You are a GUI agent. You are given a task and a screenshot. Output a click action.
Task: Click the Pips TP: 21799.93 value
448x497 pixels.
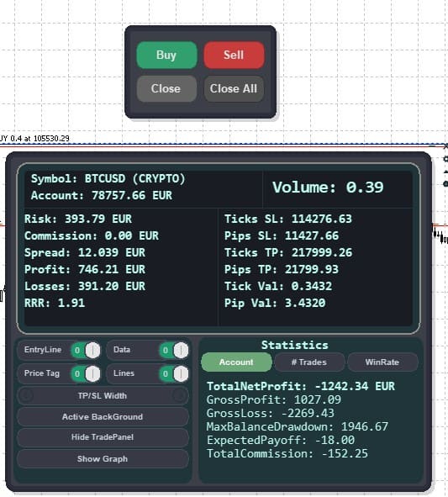[282, 269]
